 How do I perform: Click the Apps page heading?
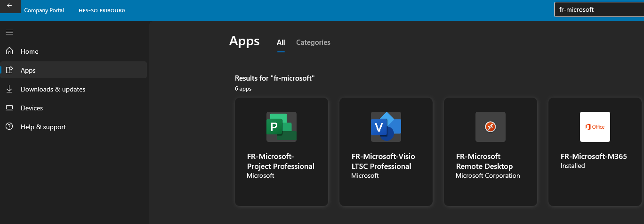244,41
